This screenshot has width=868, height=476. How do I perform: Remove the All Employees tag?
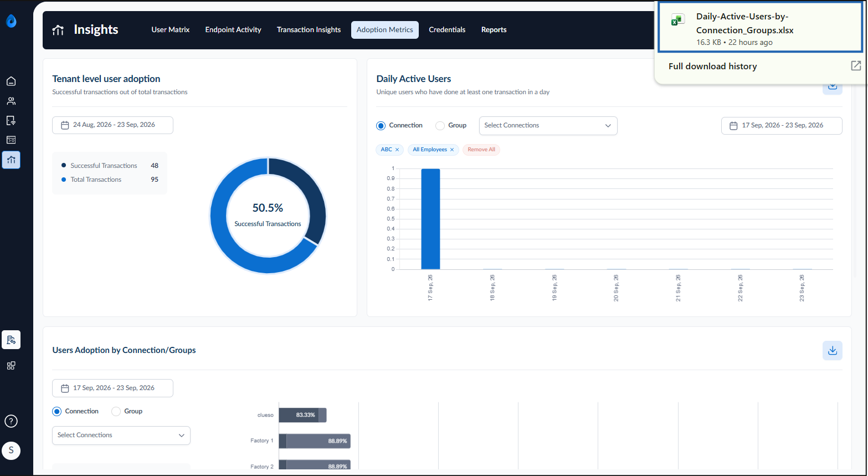[x=452, y=150]
